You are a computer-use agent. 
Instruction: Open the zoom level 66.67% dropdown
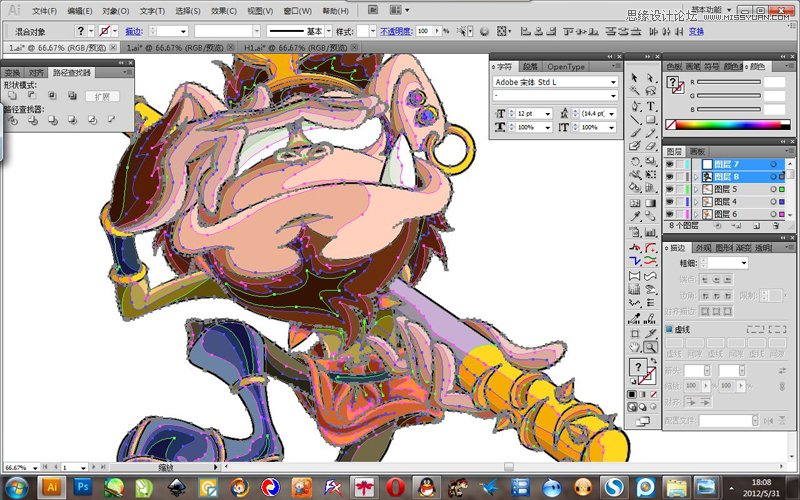pos(35,467)
